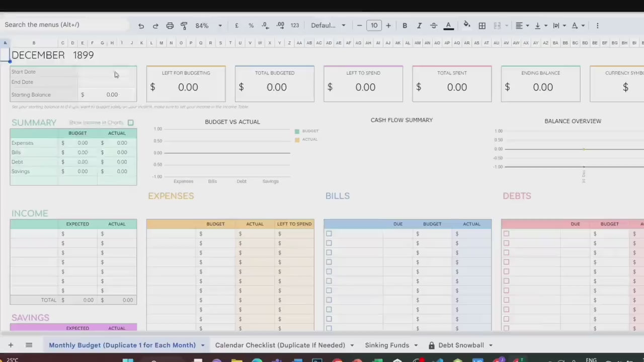
Task: Click the increase font size plus button
Action: (x=388, y=26)
